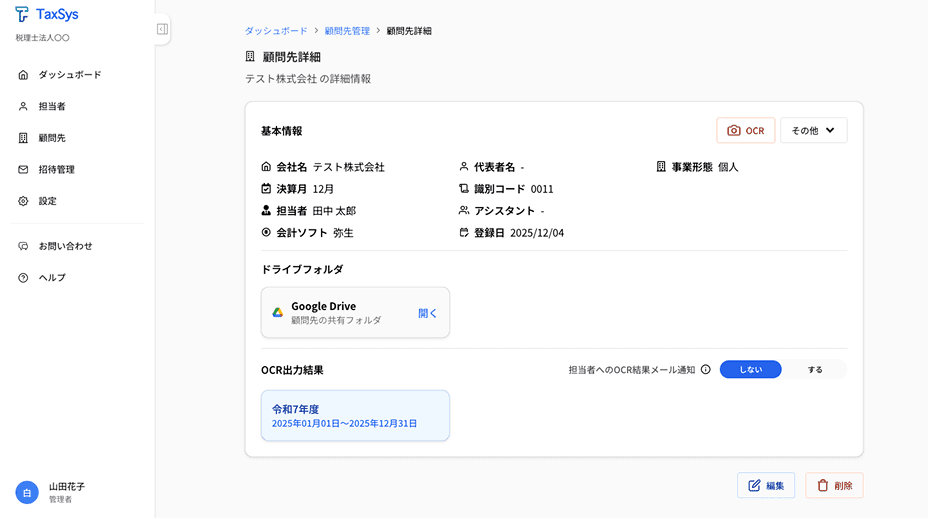
Task: Click the テスト株式会社 の詳細情報 subtitle
Action: click(x=308, y=79)
